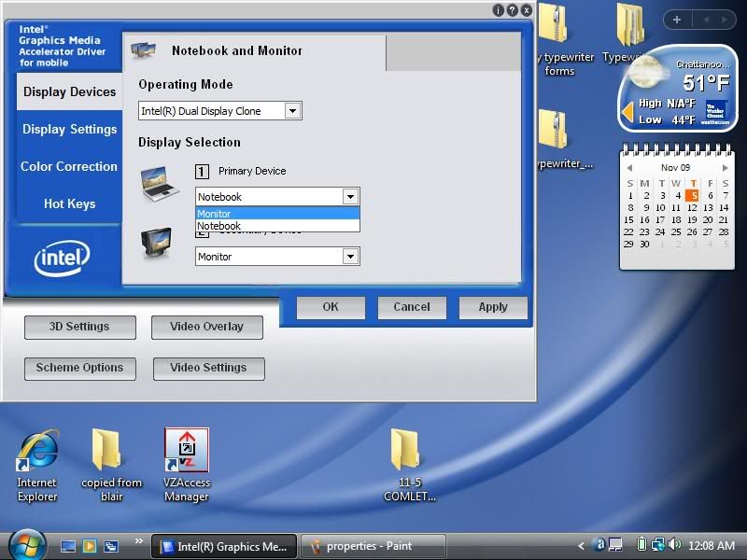Open Video Overlay settings
This screenshot has width=747, height=560.
click(x=207, y=328)
